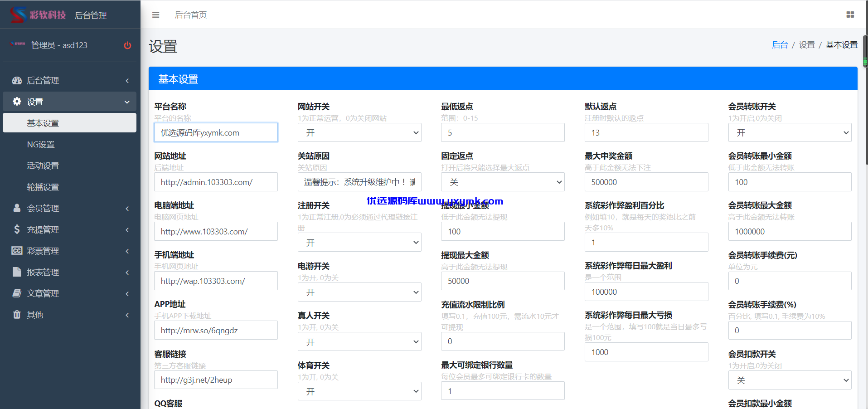
Task: Click the 设置 gear icon in sidebar
Action: coord(17,102)
